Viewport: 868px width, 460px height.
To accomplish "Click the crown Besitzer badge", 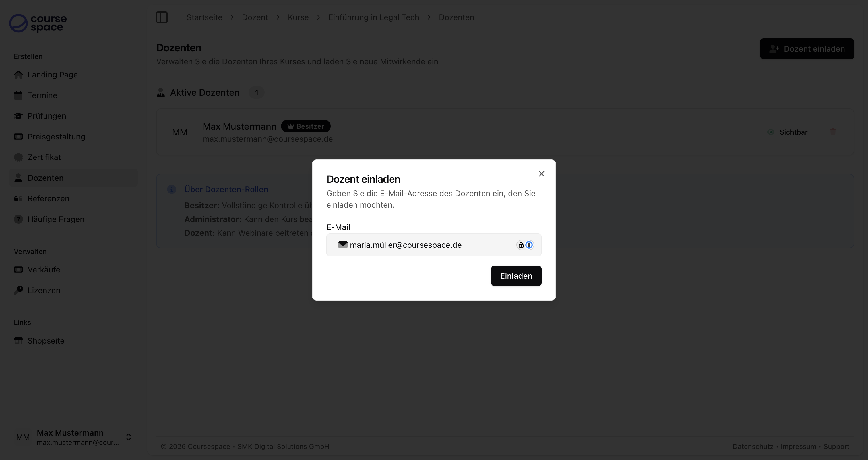I will pyautogui.click(x=306, y=126).
